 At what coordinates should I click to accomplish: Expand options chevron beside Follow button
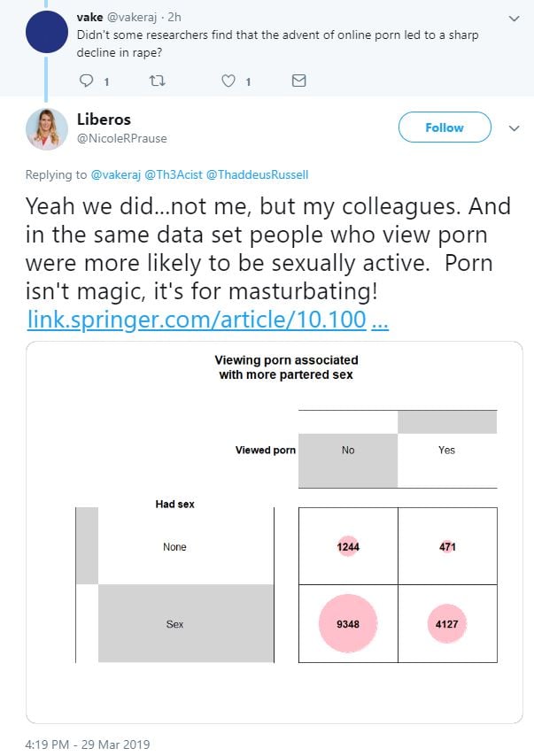[514, 127]
